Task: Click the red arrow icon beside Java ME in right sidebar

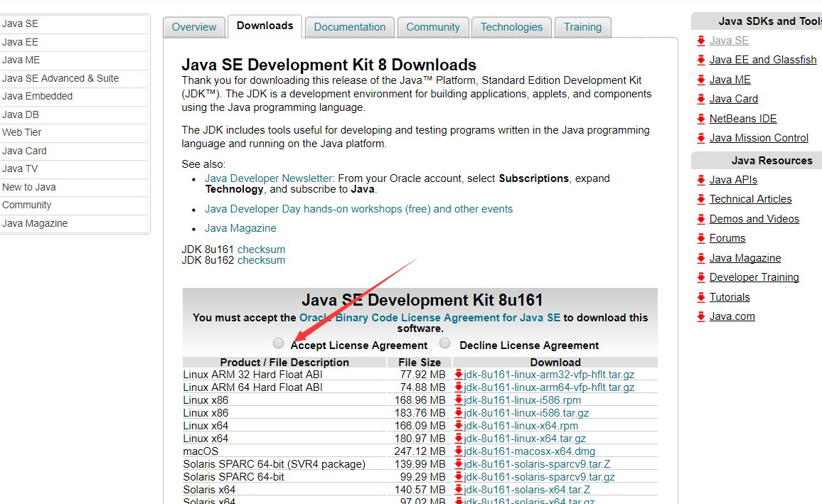Action: coord(701,80)
